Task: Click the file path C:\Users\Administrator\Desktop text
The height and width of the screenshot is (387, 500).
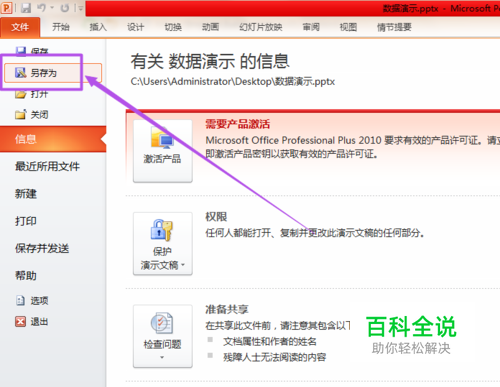Action: tap(233, 82)
